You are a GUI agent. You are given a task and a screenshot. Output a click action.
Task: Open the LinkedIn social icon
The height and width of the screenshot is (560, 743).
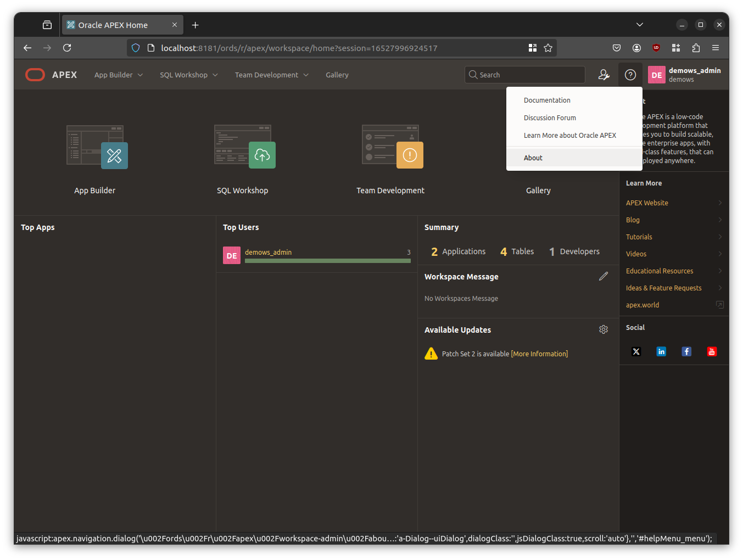[661, 351]
